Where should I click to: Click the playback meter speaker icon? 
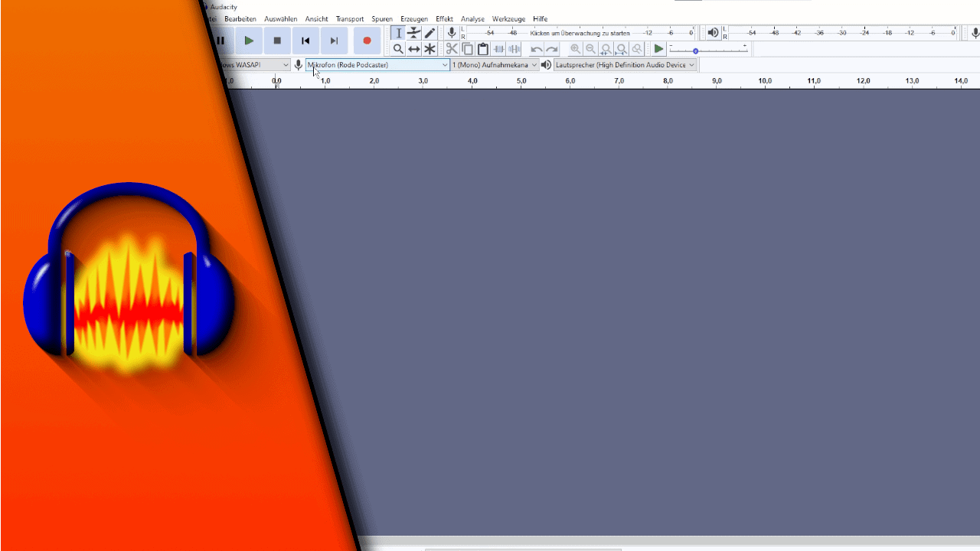(713, 33)
